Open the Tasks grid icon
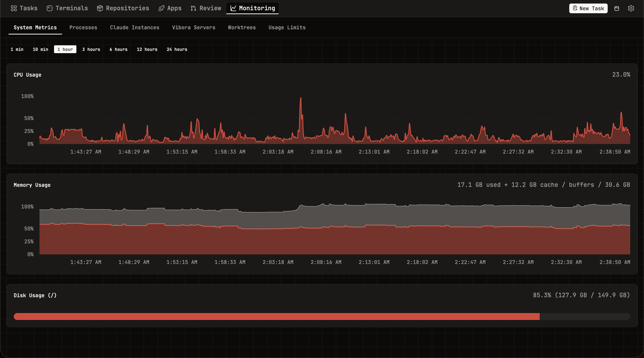 [x=14, y=8]
